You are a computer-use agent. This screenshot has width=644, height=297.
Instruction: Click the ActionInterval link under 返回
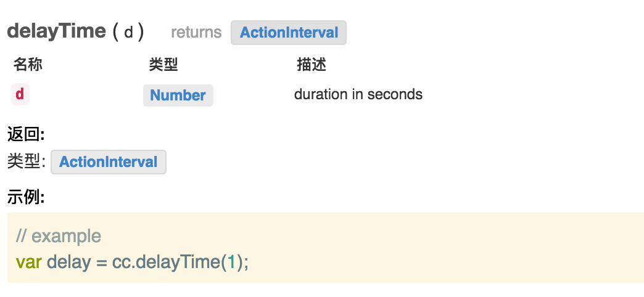point(109,162)
